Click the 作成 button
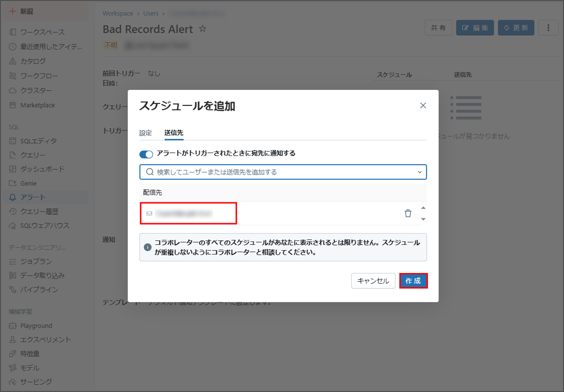Image resolution: width=564 pixels, height=392 pixels. (x=413, y=281)
